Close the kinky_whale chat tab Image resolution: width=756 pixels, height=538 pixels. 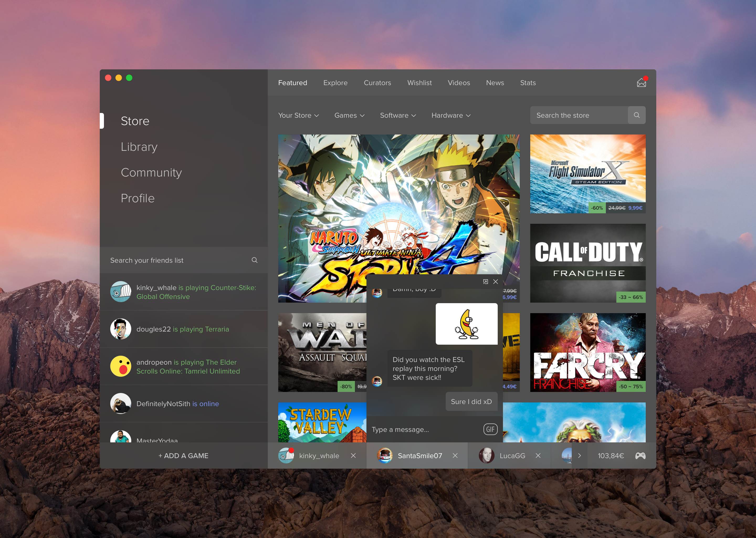[353, 456]
